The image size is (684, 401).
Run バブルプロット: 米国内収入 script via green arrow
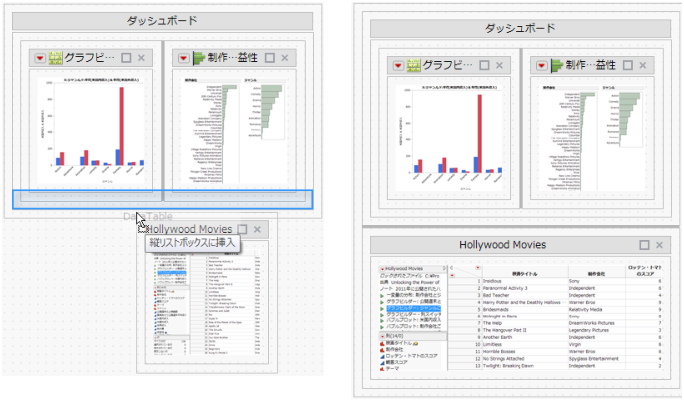point(382,321)
